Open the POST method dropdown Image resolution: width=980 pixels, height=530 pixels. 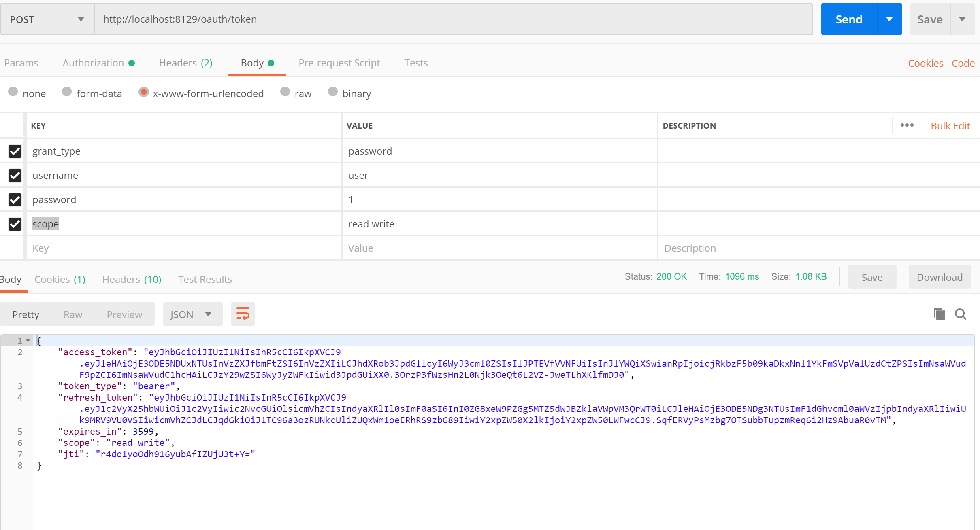(47, 19)
